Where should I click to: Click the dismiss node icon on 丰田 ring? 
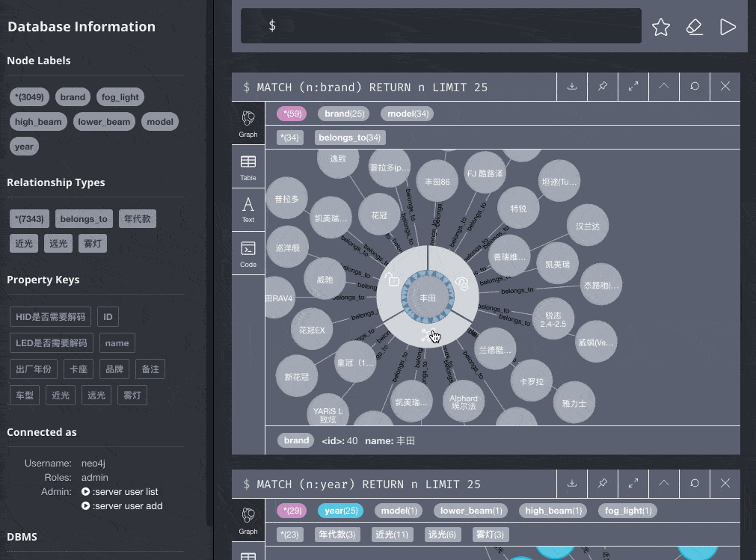pyautogui.click(x=462, y=284)
